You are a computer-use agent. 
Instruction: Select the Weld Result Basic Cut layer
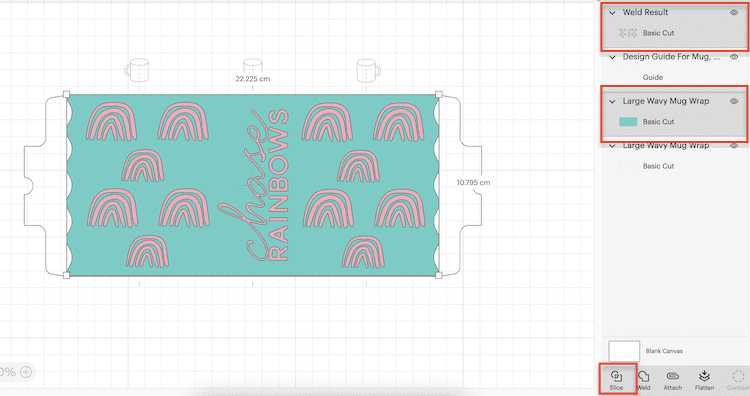pyautogui.click(x=674, y=33)
